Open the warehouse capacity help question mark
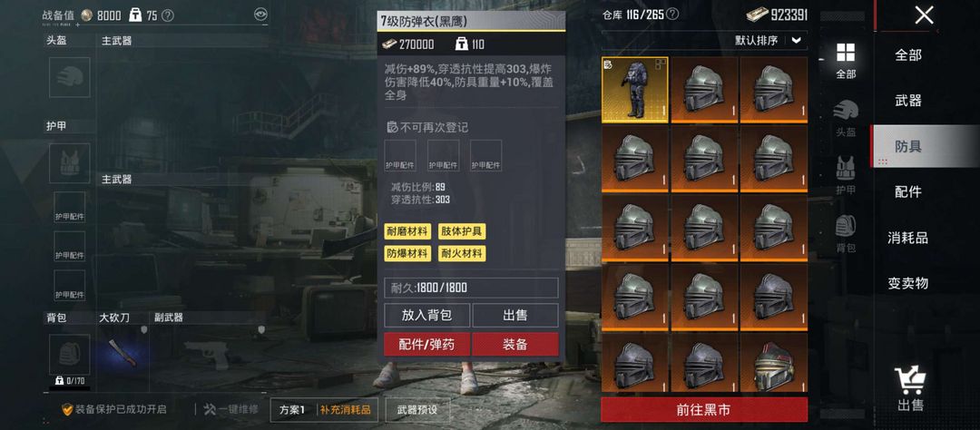This screenshot has width=980, height=430. pyautogui.click(x=672, y=14)
